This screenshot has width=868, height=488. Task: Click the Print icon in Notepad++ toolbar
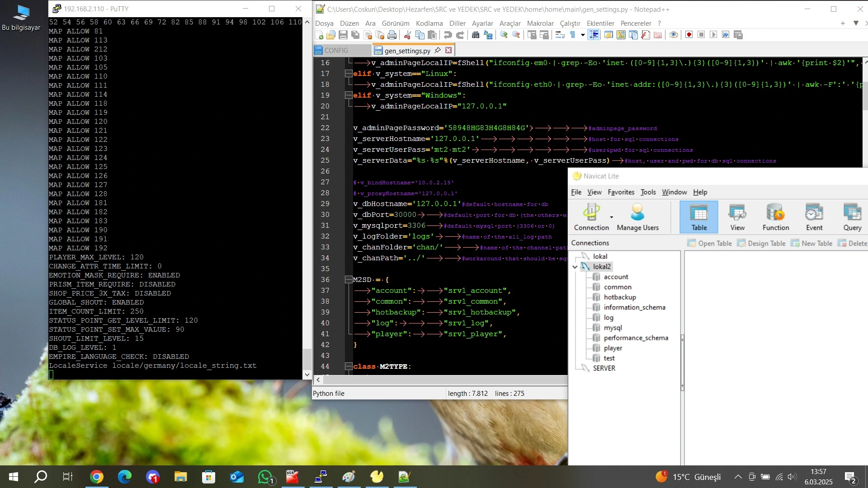392,35
